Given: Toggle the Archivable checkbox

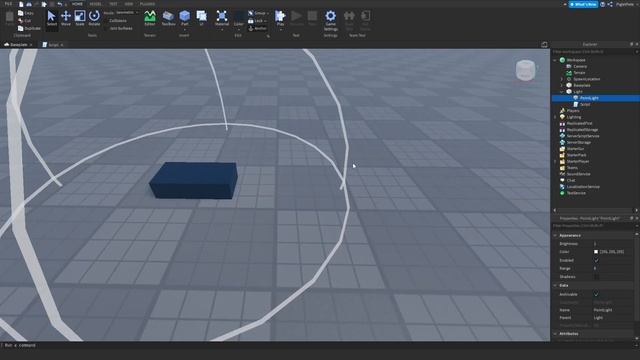Looking at the screenshot, I should 596,294.
